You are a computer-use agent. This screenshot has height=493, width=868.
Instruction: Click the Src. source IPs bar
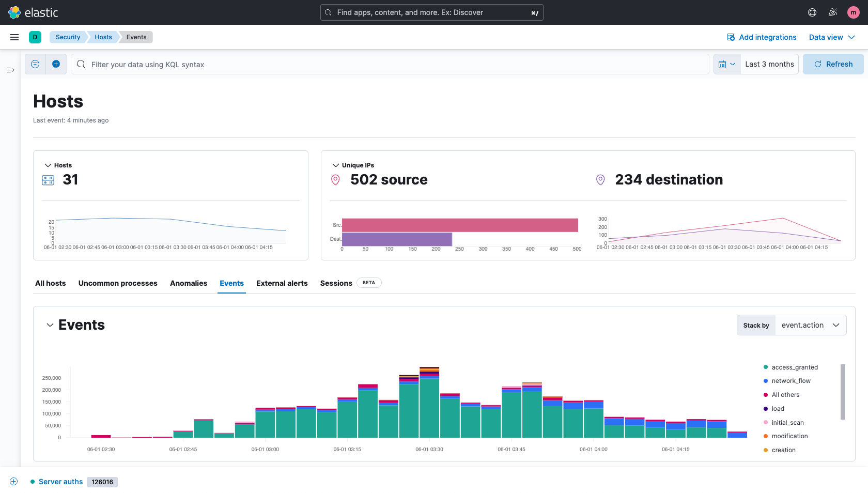point(460,225)
